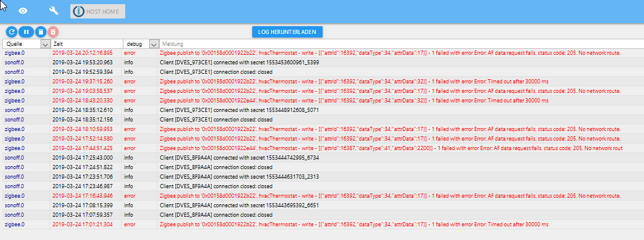Viewport: 644px width, 240px height.
Task: Click the ioBroker logo icon
Action: click(78, 11)
